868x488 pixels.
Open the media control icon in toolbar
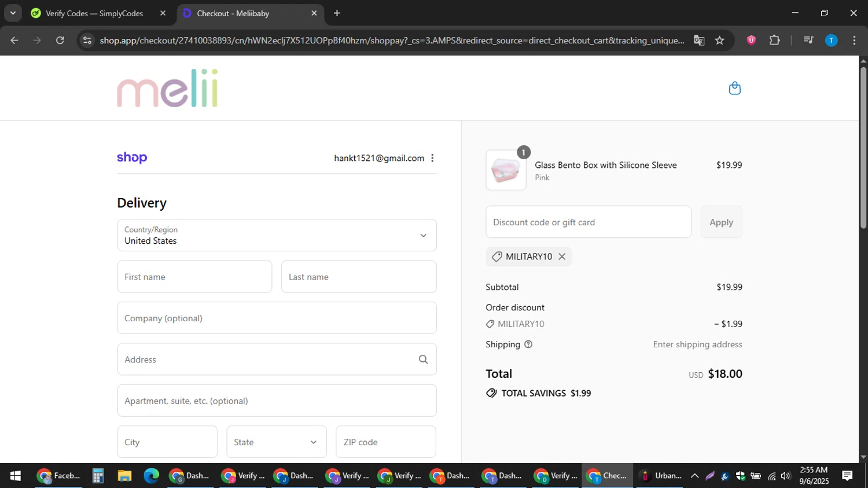click(808, 41)
